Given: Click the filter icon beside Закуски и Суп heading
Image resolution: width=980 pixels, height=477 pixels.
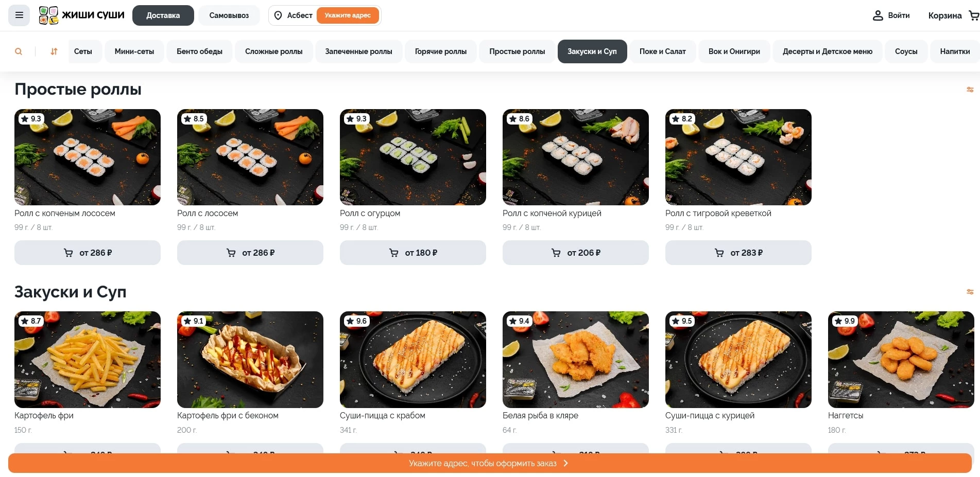Looking at the screenshot, I should point(970,292).
